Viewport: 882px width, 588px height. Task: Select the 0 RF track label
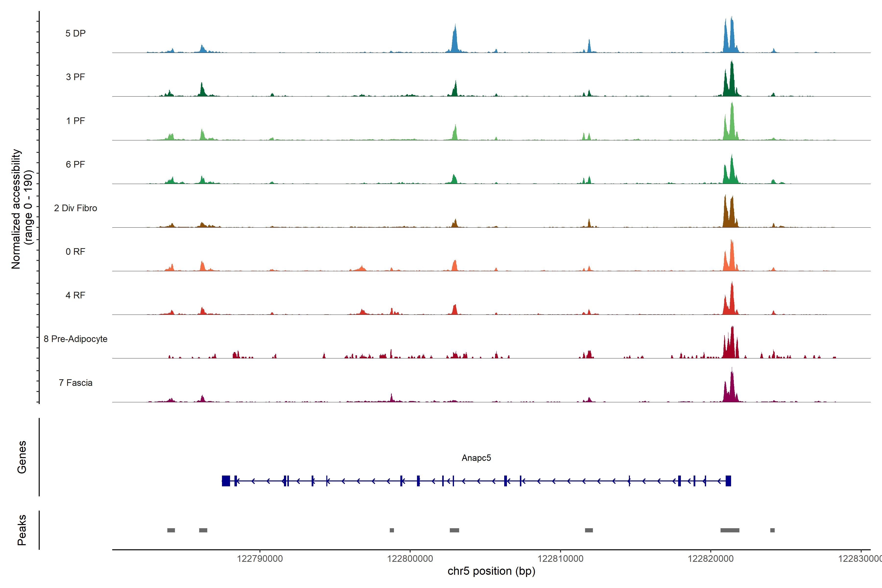(75, 252)
